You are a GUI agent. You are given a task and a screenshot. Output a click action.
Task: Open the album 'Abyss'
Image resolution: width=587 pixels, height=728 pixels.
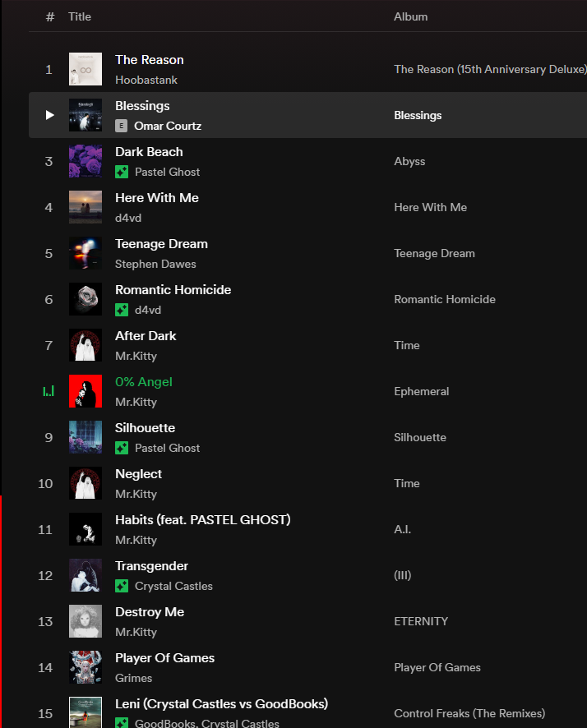point(409,161)
